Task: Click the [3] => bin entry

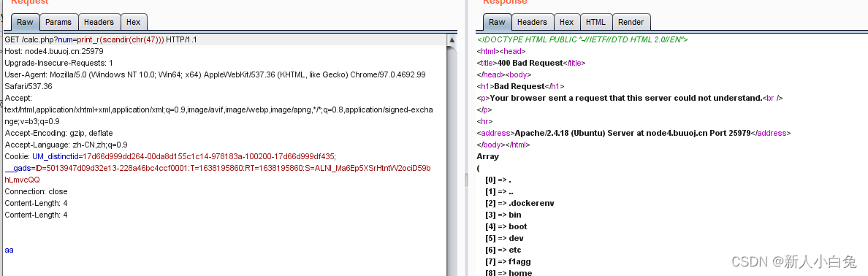Action: point(503,215)
